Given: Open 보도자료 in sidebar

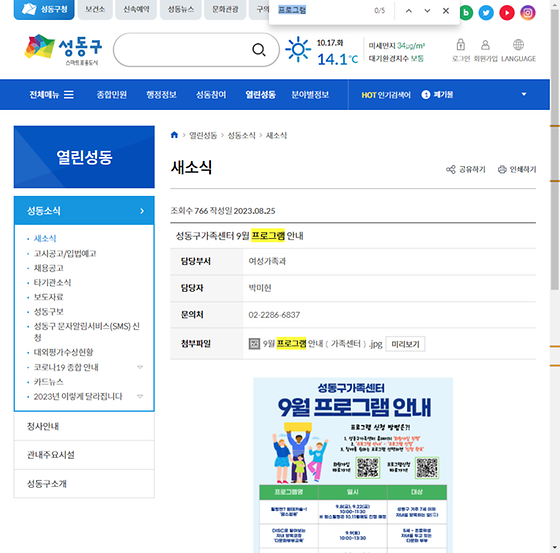Looking at the screenshot, I should (x=49, y=297).
